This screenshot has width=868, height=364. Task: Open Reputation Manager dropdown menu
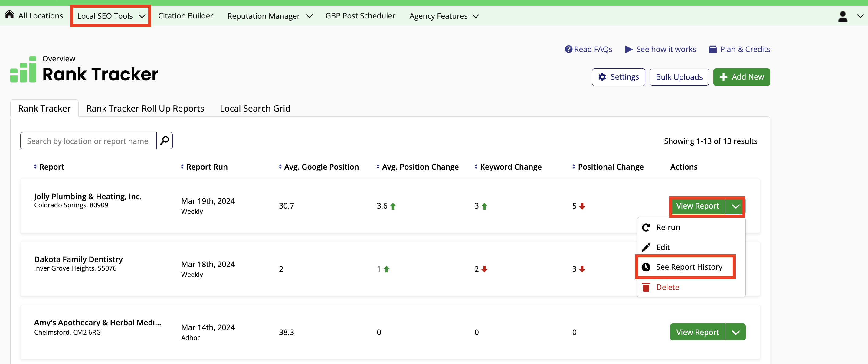270,16
